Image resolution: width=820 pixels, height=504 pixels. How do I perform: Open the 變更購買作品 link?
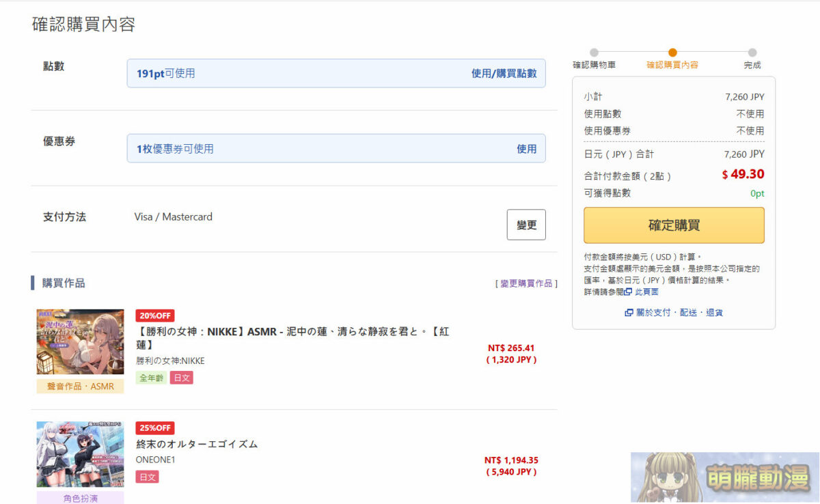524,284
